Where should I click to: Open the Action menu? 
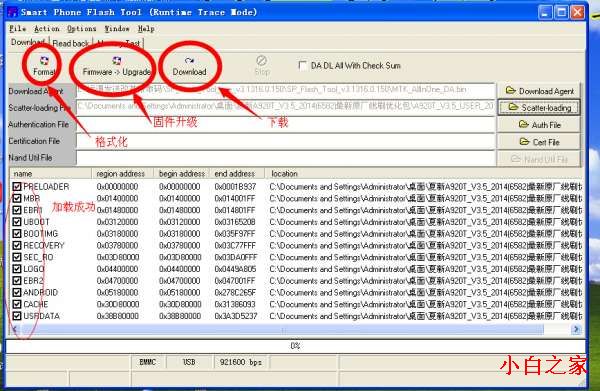tap(47, 29)
